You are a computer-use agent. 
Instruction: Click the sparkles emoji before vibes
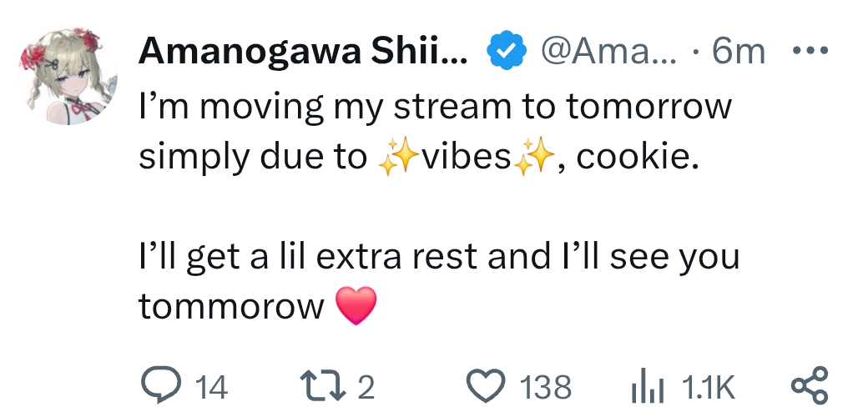pos(398,157)
